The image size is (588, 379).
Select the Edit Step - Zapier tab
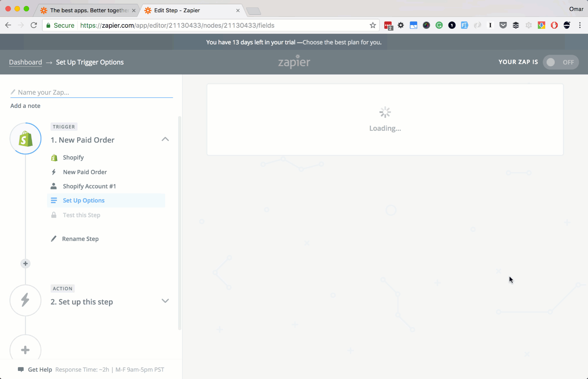click(191, 11)
